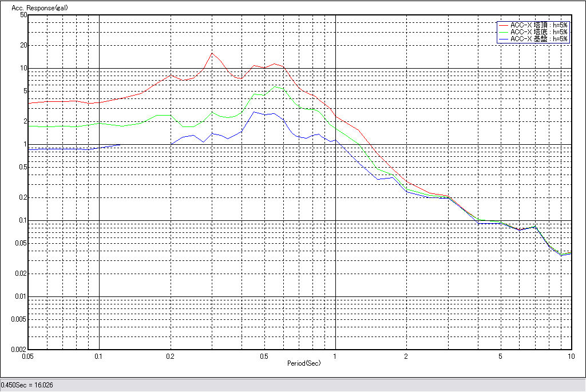Click the y-axis tick label 50
The height and width of the screenshot is (392, 586).
23,15
